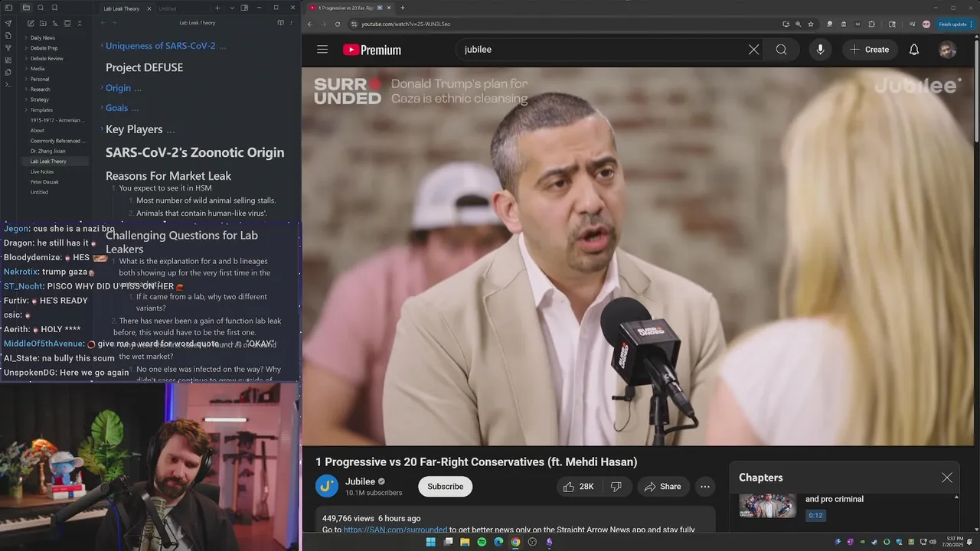Open the Live Notes note
This screenshot has height=551, width=980.
(x=42, y=172)
